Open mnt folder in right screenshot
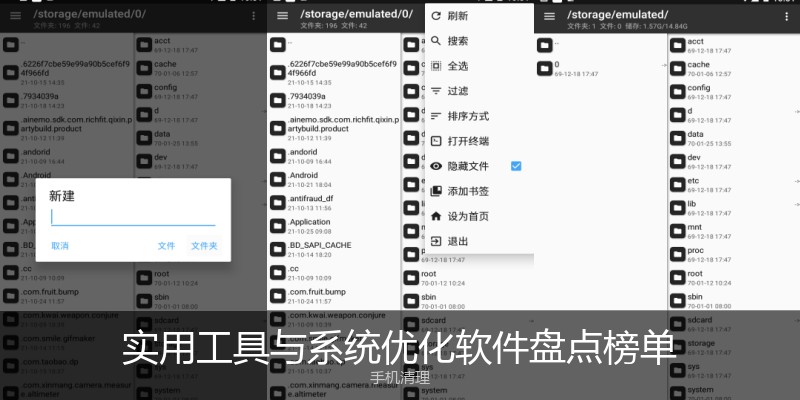This screenshot has height=400, width=800. [x=734, y=231]
